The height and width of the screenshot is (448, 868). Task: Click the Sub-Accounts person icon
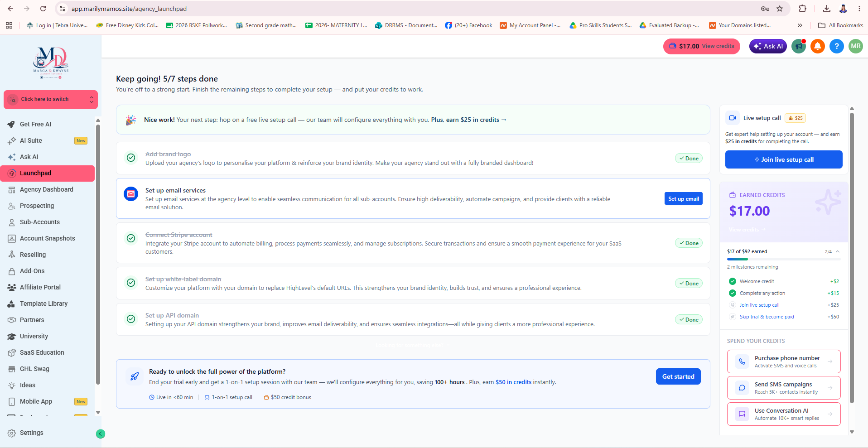tap(12, 222)
